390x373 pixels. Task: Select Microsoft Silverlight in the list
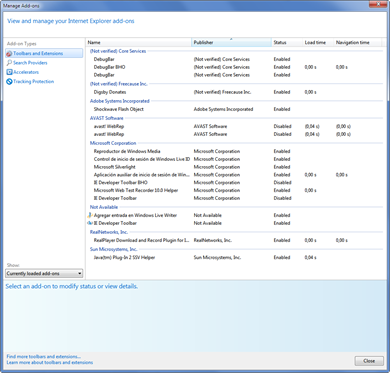[x=234, y=167]
